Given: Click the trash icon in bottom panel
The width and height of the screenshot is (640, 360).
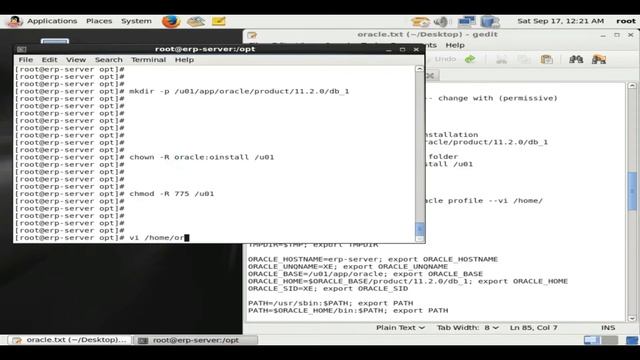Looking at the screenshot, I should pos(632,340).
